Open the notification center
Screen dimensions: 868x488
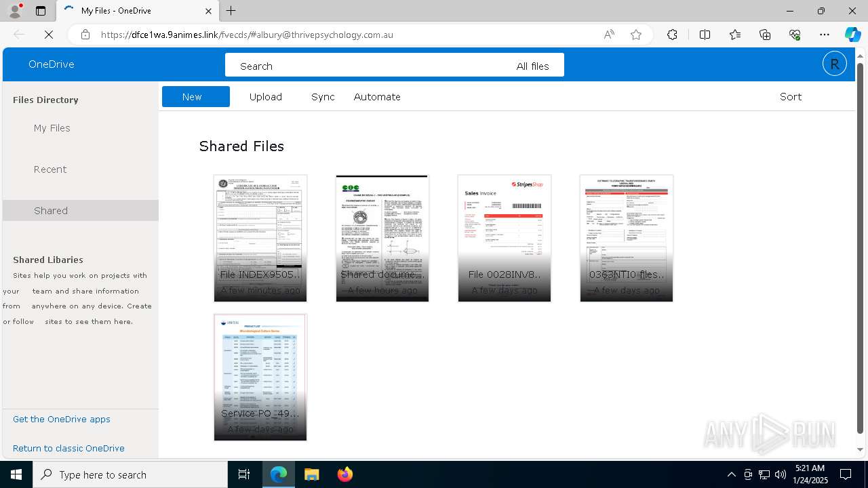[846, 474]
